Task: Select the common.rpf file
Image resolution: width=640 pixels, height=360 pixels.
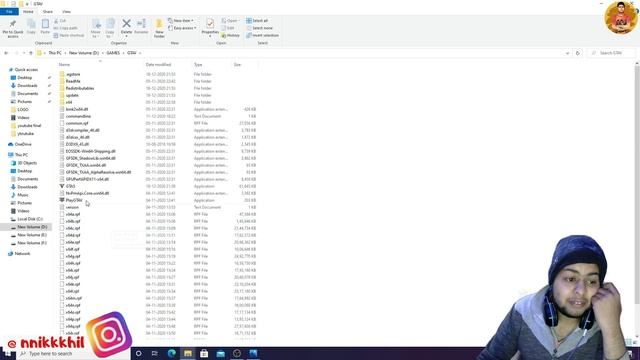Action: (x=77, y=123)
